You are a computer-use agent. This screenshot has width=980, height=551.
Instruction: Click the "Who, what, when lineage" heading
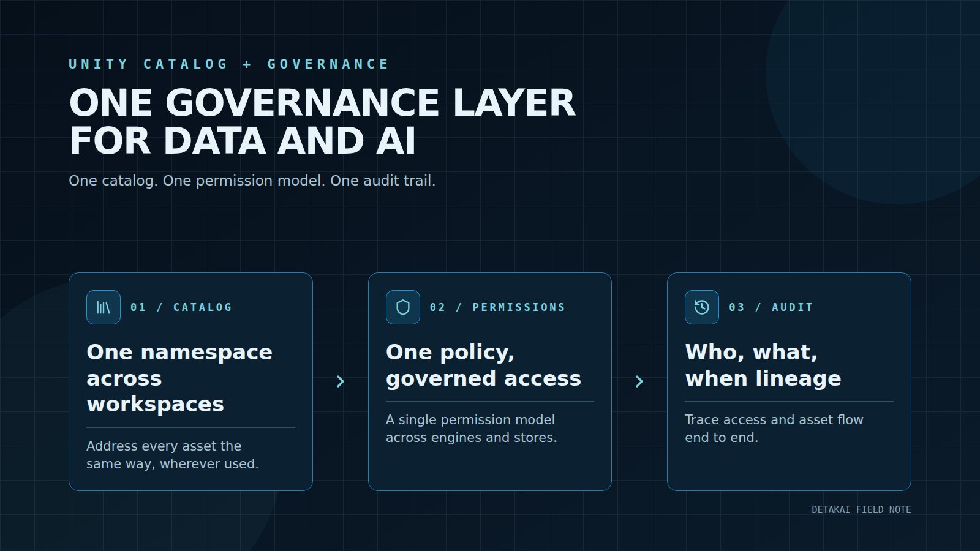click(763, 365)
